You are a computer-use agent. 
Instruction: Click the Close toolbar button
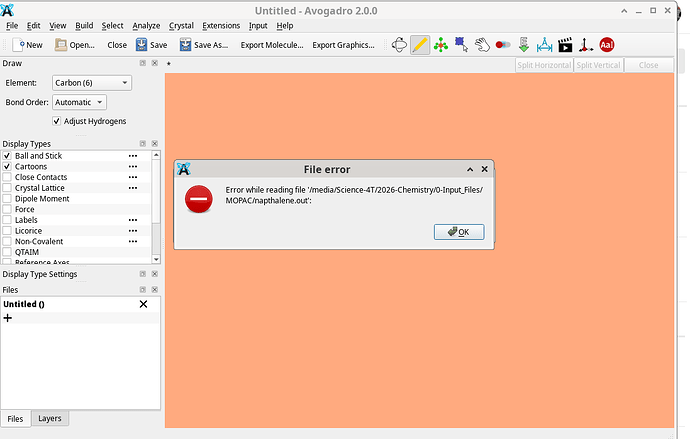point(117,45)
